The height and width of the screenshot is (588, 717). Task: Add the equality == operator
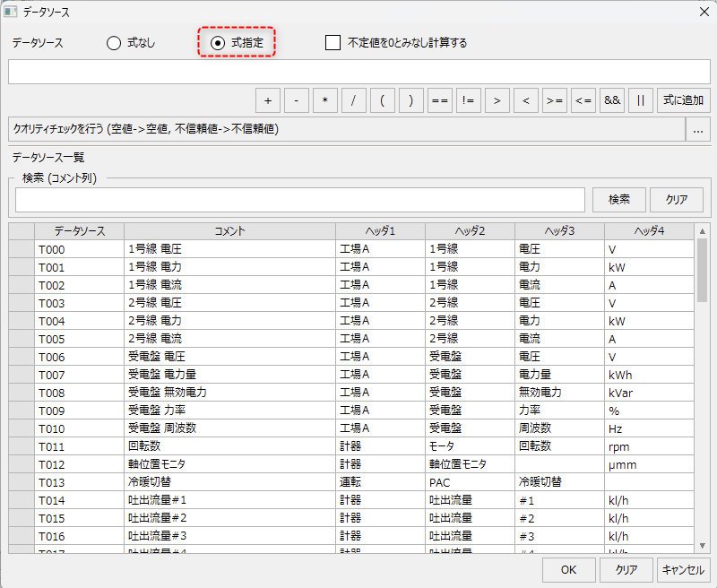(439, 100)
